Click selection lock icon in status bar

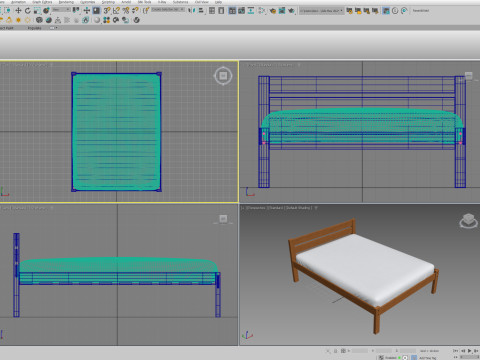pyautogui.click(x=336, y=351)
